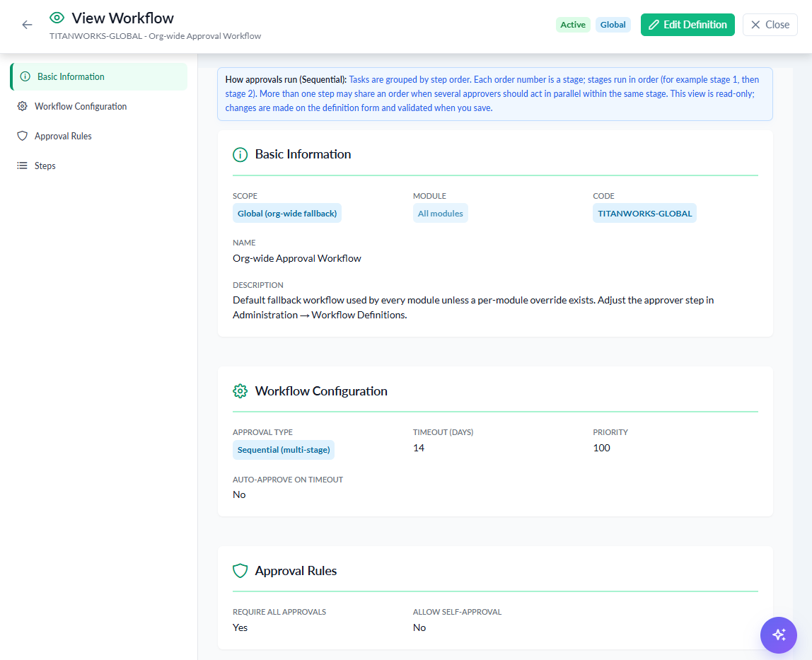
Task: Click the Global (org-wide fallback) scope chip
Action: [287, 214]
